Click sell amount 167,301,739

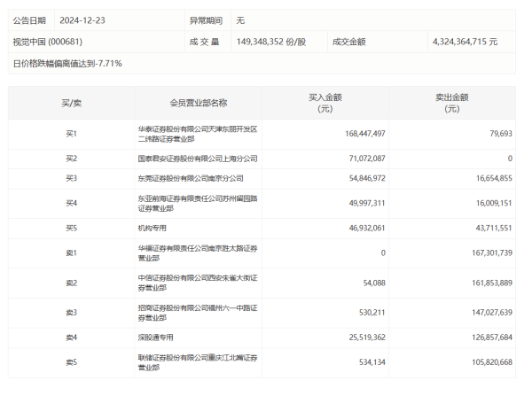492,252
